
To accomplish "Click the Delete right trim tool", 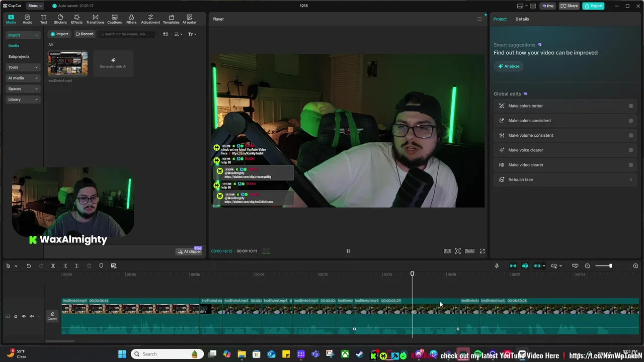I will (x=76, y=265).
